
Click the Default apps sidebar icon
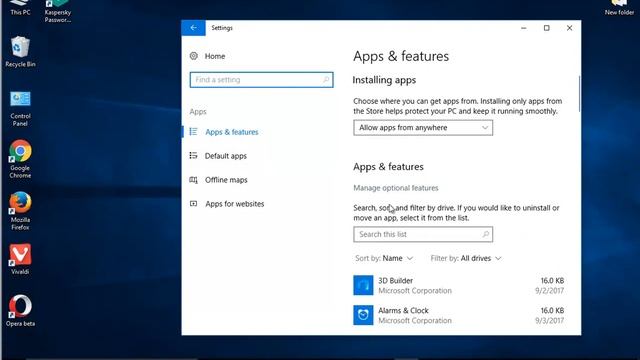point(193,156)
